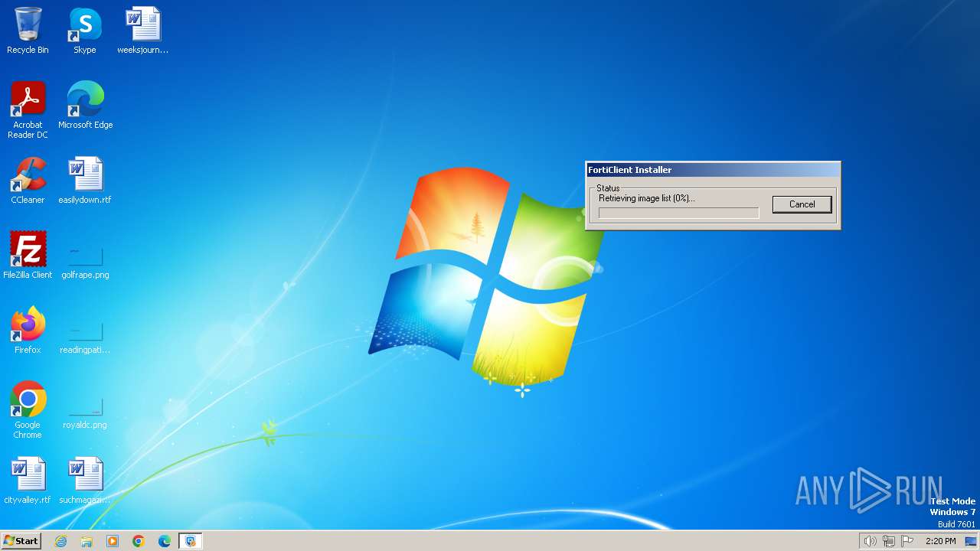
Task: Click the Show desktop button
Action: coord(972,541)
